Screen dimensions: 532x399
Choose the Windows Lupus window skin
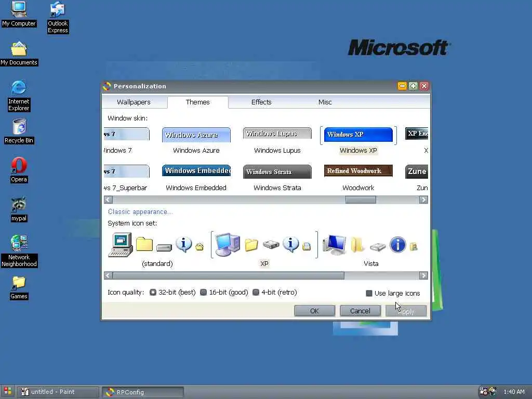(277, 134)
